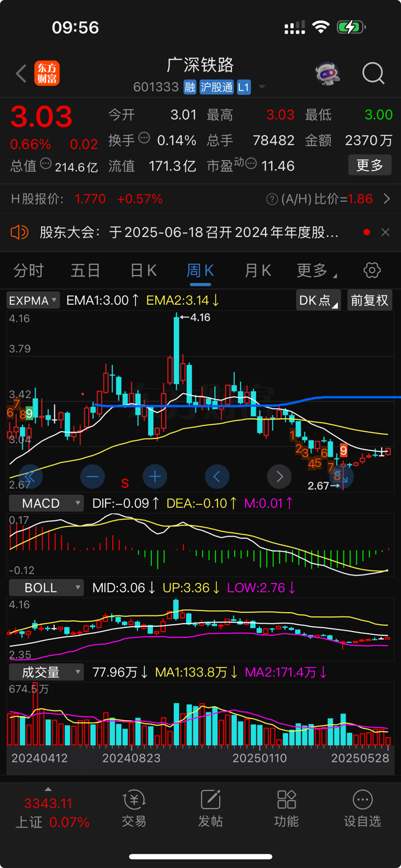This screenshot has width=401, height=868.
Task: Expand stock title dropdown triangle
Action: pyautogui.click(x=262, y=87)
